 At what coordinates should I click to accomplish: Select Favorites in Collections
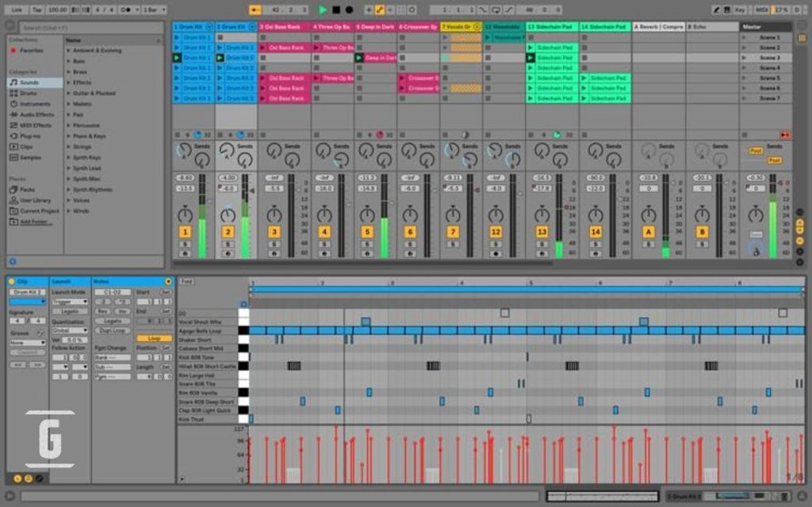click(x=31, y=50)
